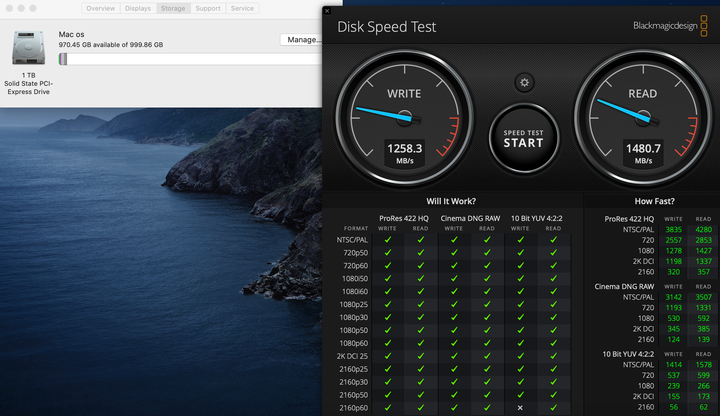Open Disk Speed Test settings gear
Image resolution: width=720 pixels, height=416 pixels.
[x=524, y=83]
